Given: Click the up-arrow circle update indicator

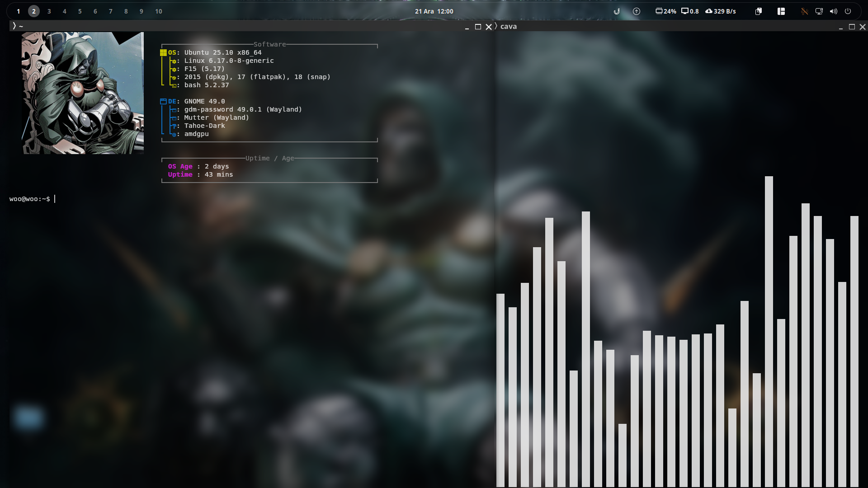Looking at the screenshot, I should (637, 11).
